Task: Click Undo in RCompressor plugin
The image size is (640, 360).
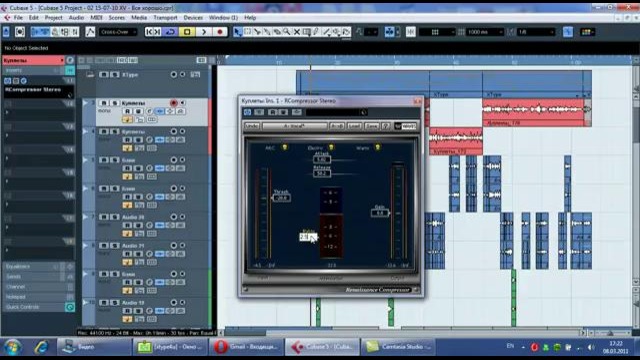Action: tap(252, 126)
